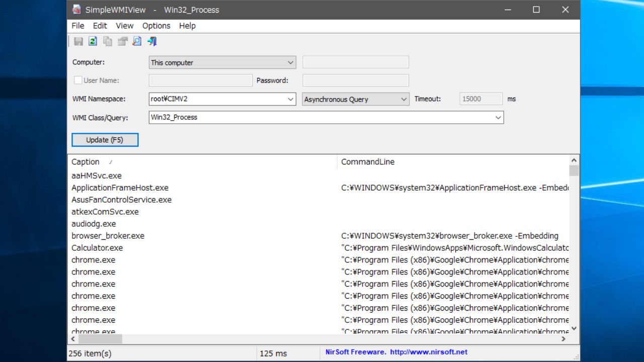Click the Properties toolbar icon
The image size is (644, 362).
point(122,42)
